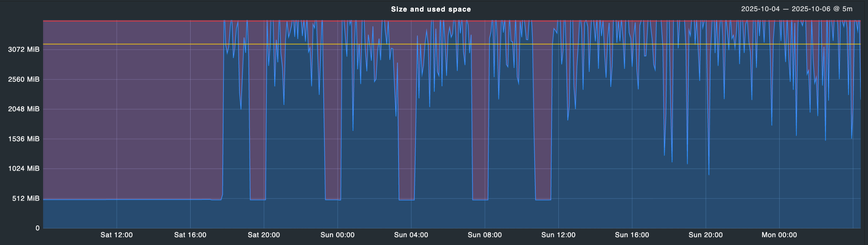Click the Sat 16:00 time label
The width and height of the screenshot is (868, 245).
pos(190,235)
